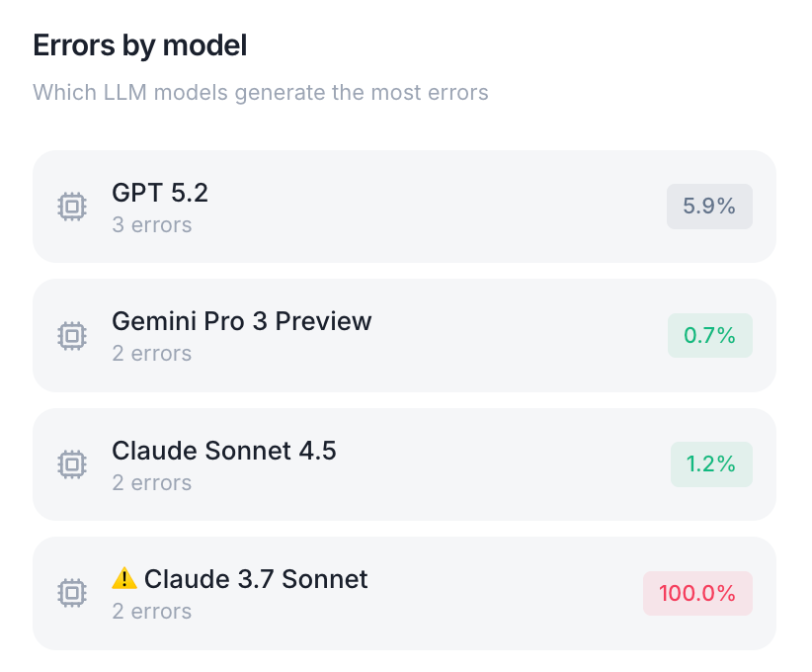This screenshot has width=812, height=672.
Task: Select the GPT 5.2 model name
Action: [x=160, y=193]
